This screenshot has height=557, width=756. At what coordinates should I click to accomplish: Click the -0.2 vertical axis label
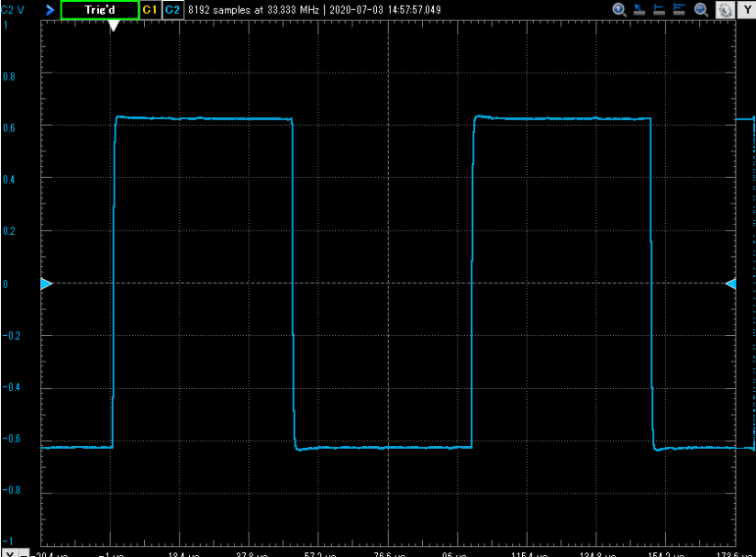11,335
